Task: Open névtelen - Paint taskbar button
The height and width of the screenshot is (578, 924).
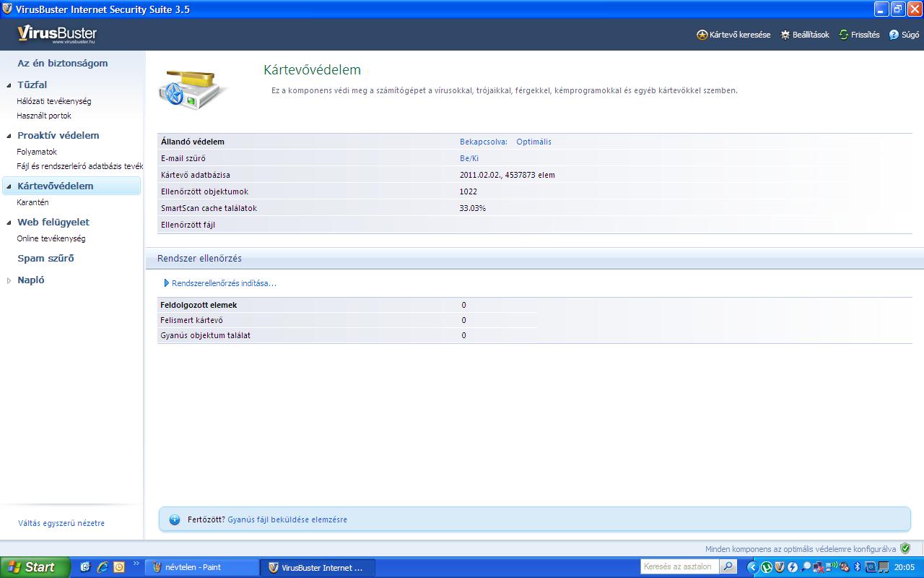Action: pyautogui.click(x=201, y=567)
